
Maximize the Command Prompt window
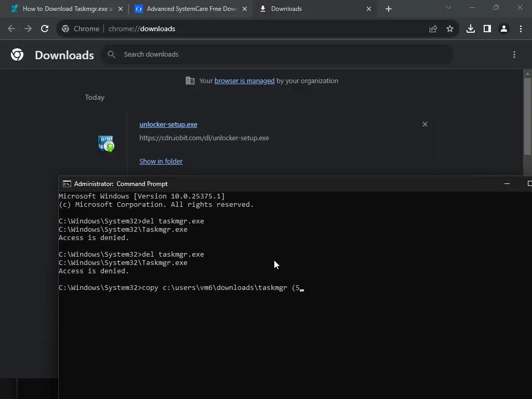[x=529, y=183]
